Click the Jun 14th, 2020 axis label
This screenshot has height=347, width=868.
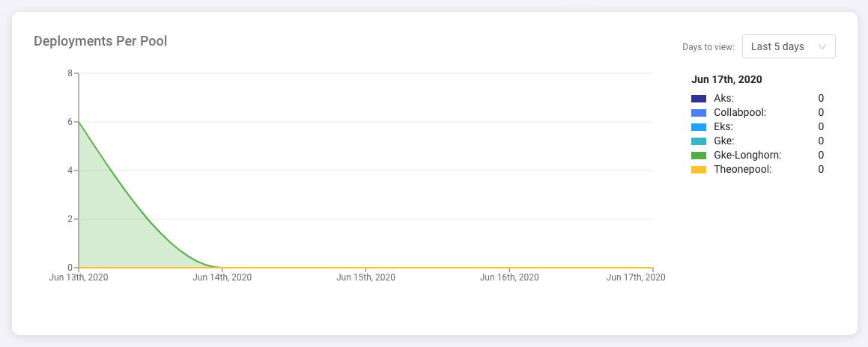[x=222, y=277]
